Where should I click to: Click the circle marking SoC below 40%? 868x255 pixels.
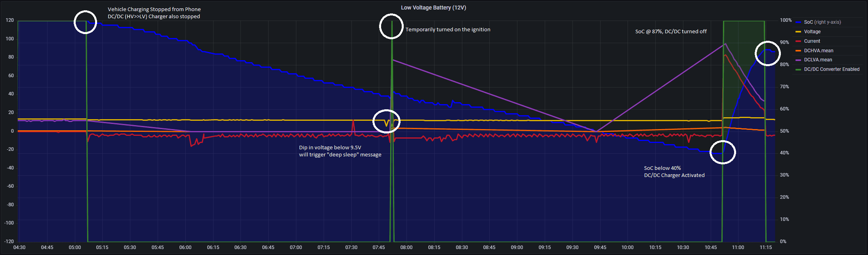tap(723, 152)
